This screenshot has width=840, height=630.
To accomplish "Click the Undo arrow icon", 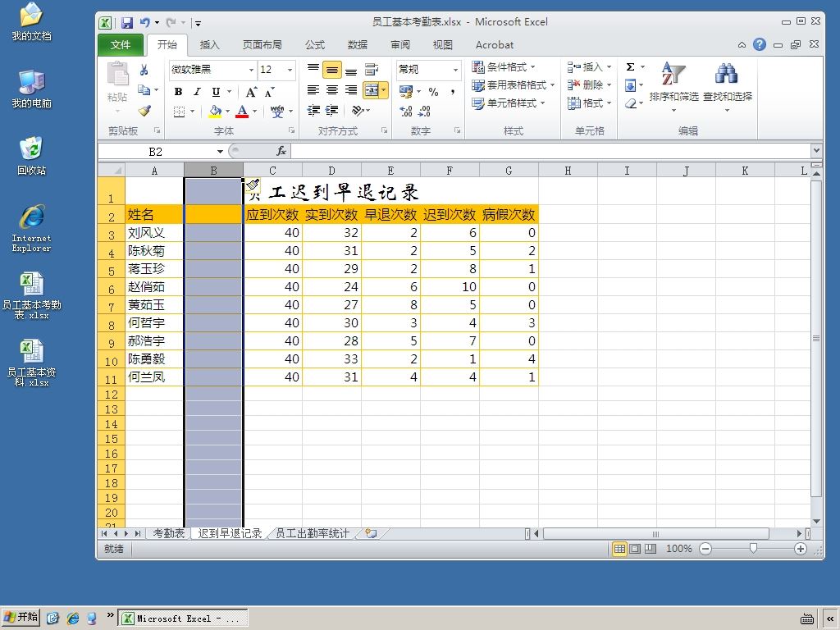I will 144,22.
